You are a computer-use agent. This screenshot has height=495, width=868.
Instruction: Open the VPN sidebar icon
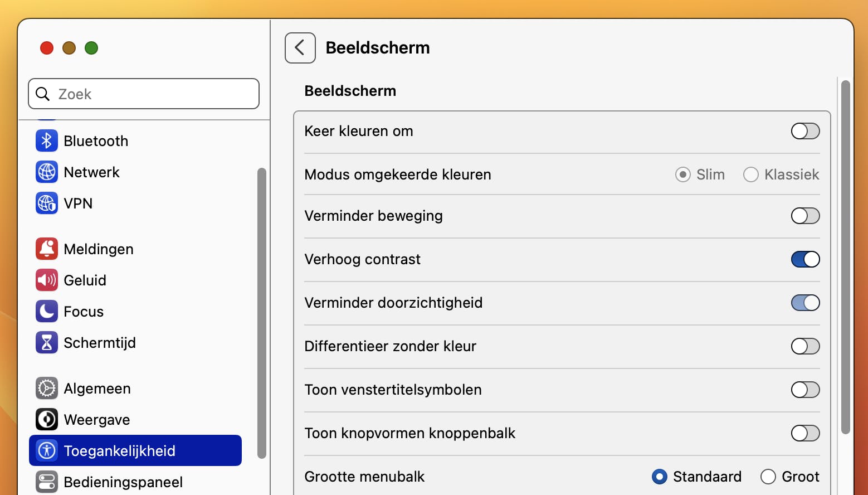(x=47, y=203)
